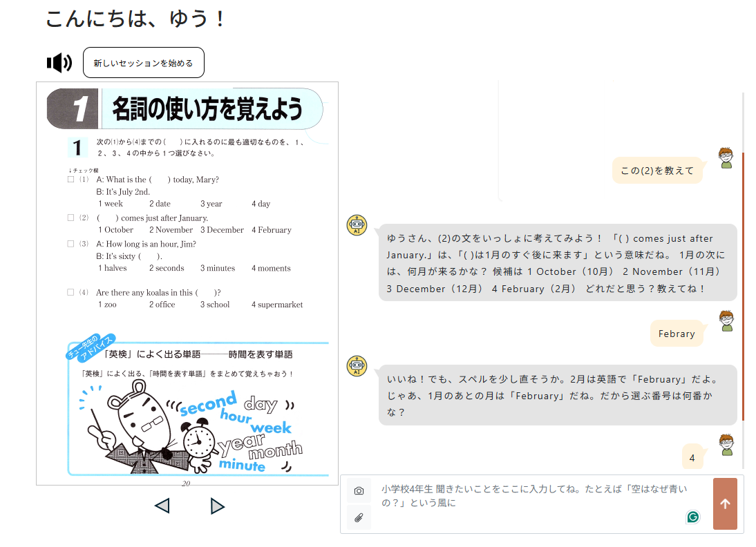
Task: Click the paperclip attachment icon
Action: [359, 517]
